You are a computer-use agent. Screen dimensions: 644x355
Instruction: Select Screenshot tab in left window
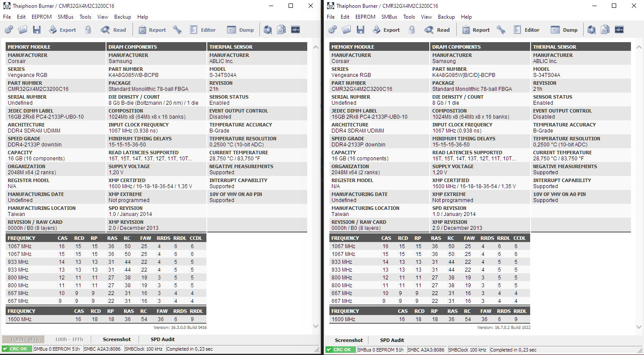116,339
